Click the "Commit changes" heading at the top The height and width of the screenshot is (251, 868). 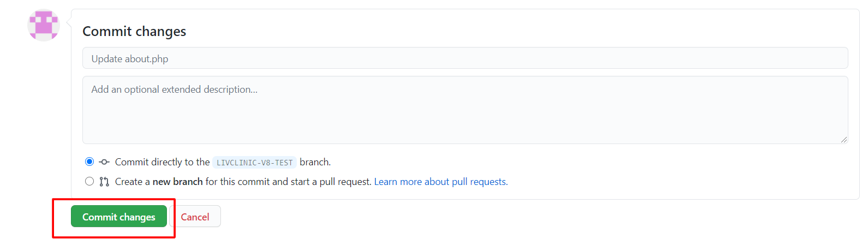coord(134,32)
